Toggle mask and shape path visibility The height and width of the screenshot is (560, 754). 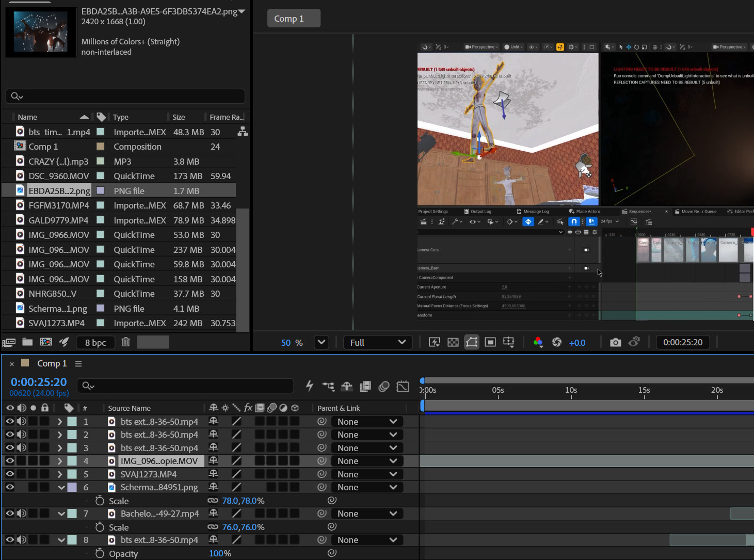coord(472,342)
